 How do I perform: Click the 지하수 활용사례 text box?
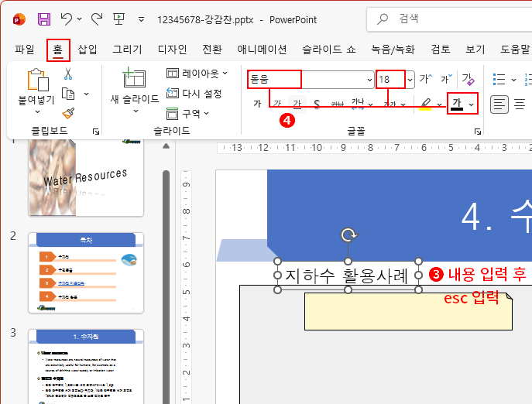348,276
